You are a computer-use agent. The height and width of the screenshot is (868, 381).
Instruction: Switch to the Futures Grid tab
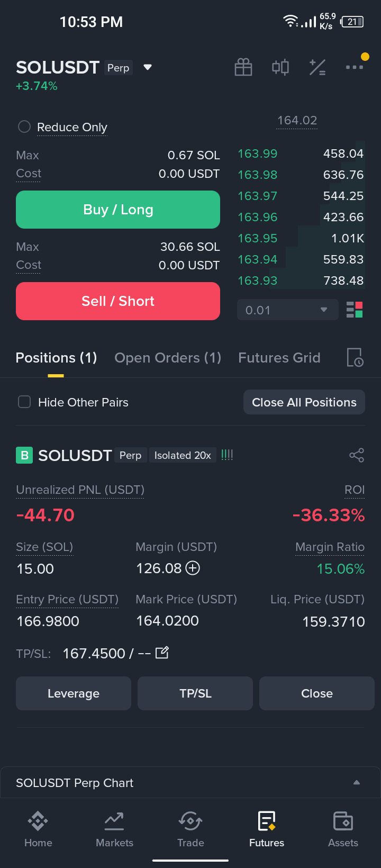(279, 358)
